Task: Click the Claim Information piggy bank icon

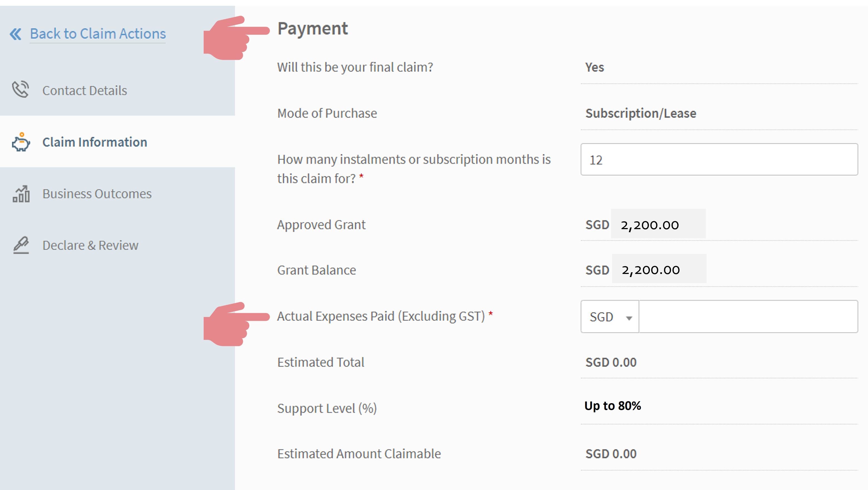Action: pyautogui.click(x=21, y=142)
